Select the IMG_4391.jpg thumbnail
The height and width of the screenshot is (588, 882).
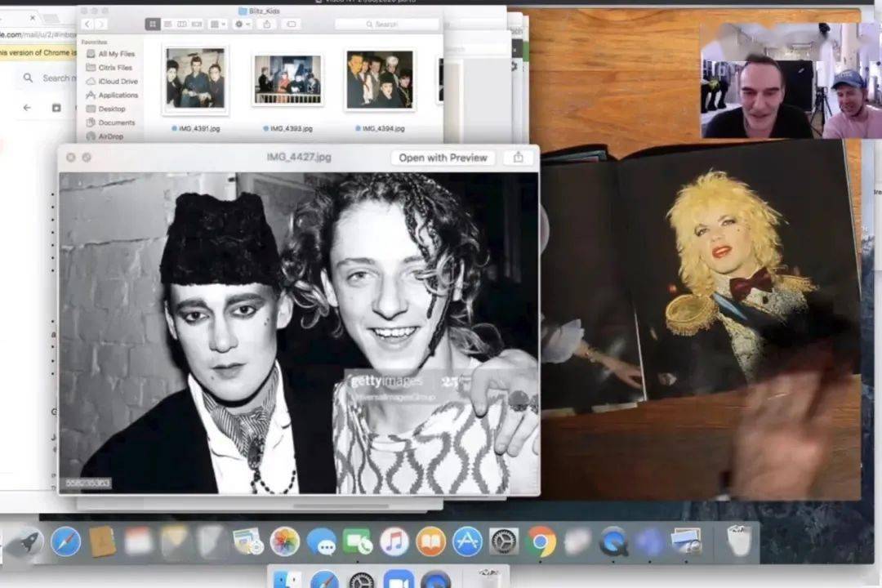point(195,78)
